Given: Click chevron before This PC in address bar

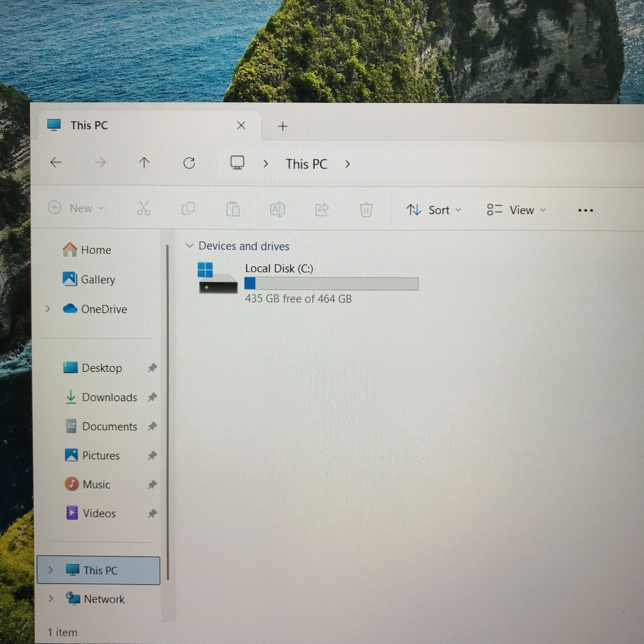Looking at the screenshot, I should 266,164.
